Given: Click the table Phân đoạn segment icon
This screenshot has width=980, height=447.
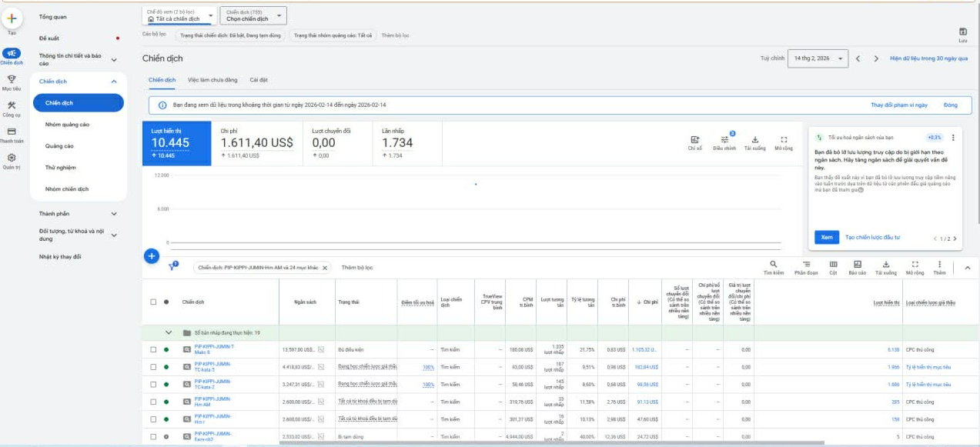Looking at the screenshot, I should click(806, 265).
